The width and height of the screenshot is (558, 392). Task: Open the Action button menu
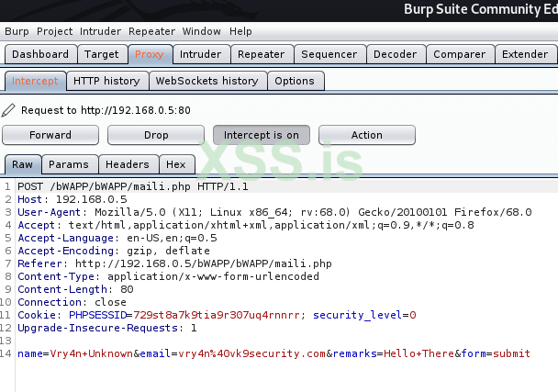click(366, 135)
